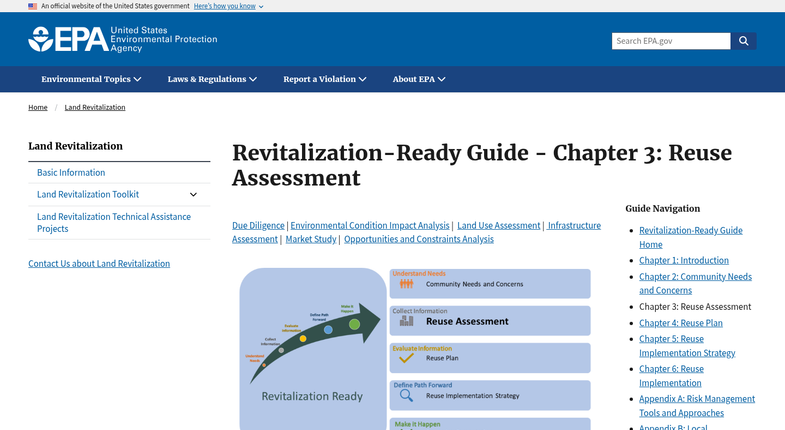Click the Land Revitalization sidebar heading
This screenshot has height=430, width=785.
point(76,146)
